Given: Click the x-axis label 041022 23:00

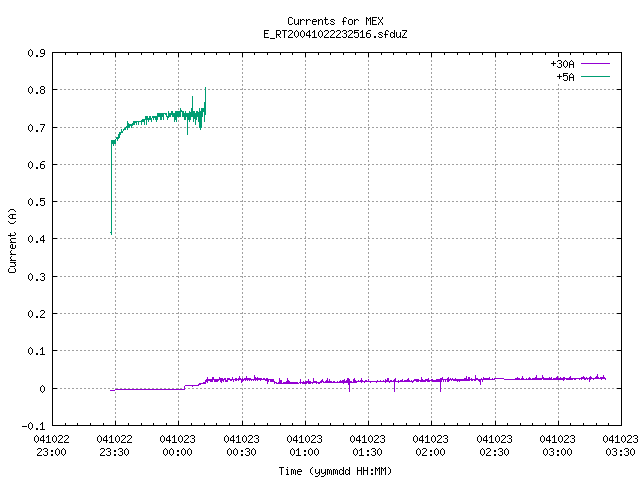Looking at the screenshot, I should [x=51, y=446].
